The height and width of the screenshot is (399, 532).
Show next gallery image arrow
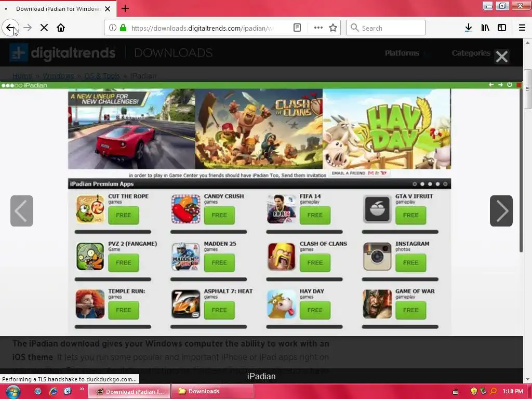click(x=501, y=211)
